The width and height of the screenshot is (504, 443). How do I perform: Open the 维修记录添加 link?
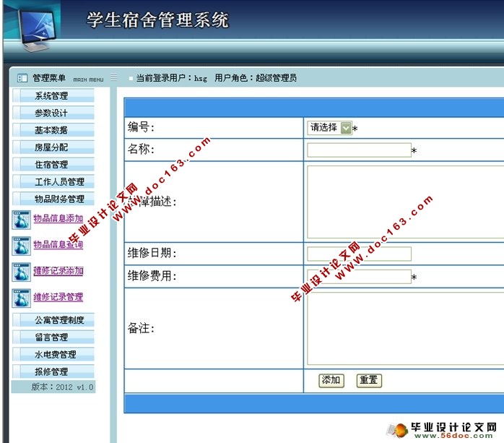coord(58,271)
